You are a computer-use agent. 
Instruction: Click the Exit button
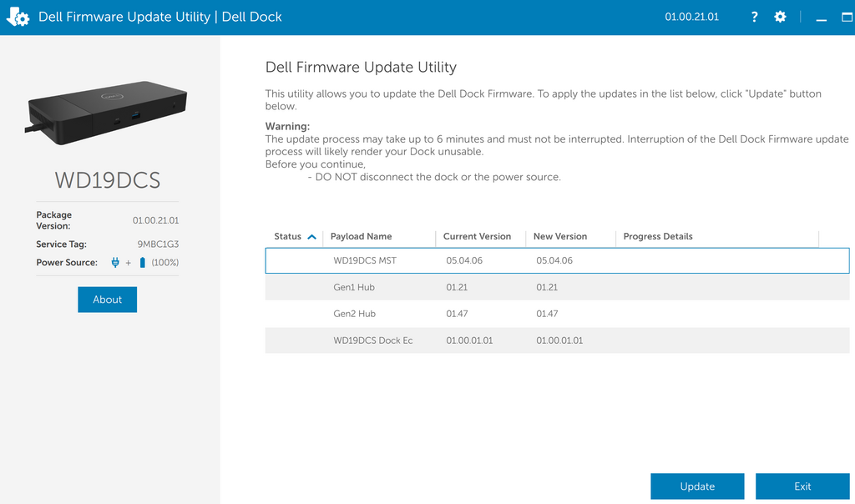[x=802, y=486]
